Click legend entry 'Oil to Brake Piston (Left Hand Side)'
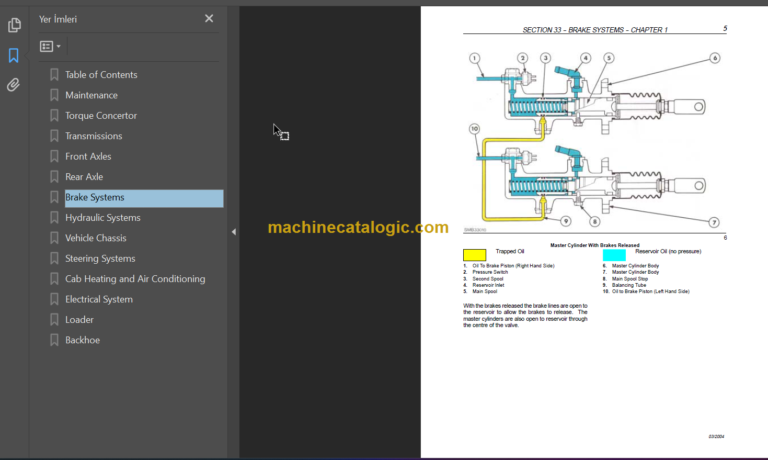This screenshot has width=768, height=460. (x=650, y=291)
